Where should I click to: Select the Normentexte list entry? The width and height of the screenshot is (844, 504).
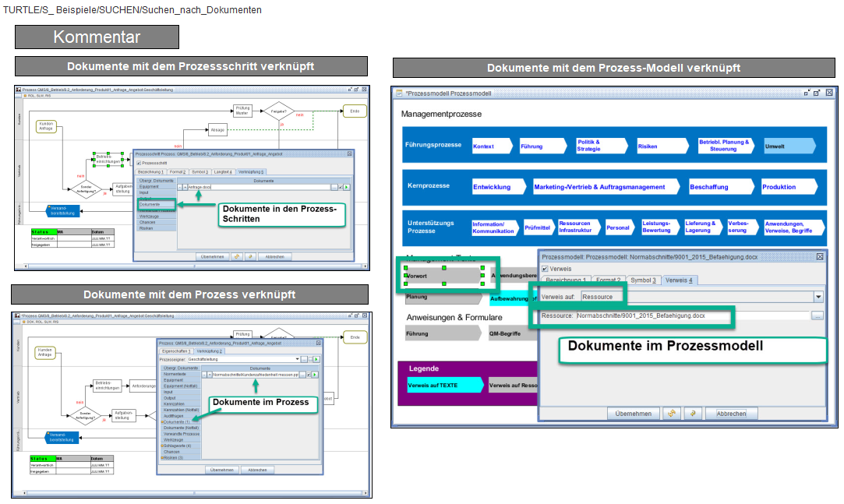pos(182,374)
